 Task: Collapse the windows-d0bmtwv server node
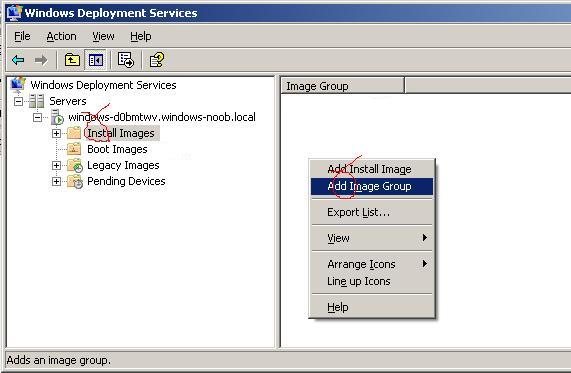[x=37, y=117]
